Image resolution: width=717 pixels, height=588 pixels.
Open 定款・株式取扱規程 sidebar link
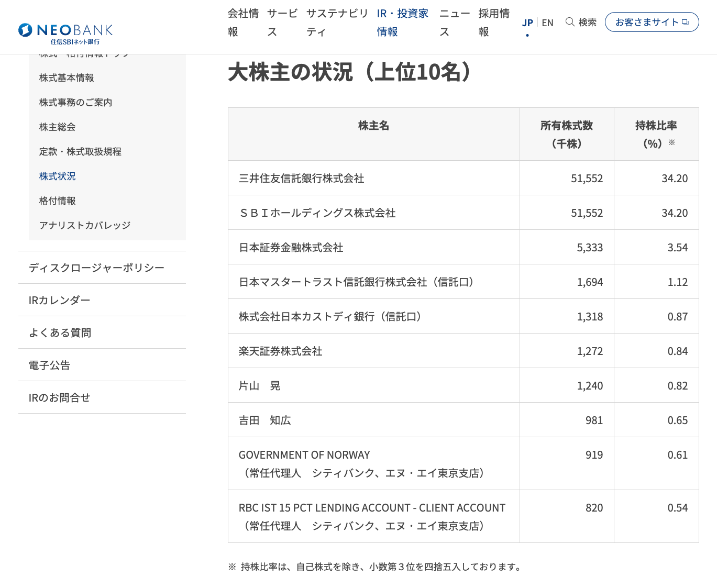point(80,152)
